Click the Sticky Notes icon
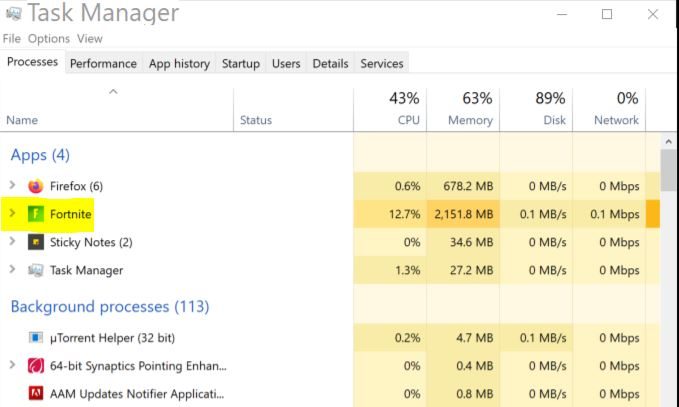The height and width of the screenshot is (407, 679). point(36,242)
